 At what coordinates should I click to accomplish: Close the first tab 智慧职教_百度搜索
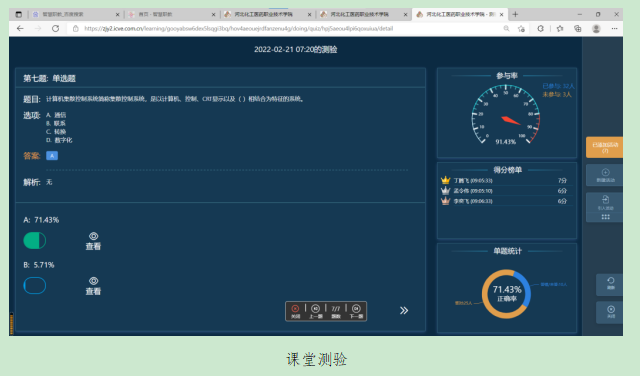[x=118, y=14]
